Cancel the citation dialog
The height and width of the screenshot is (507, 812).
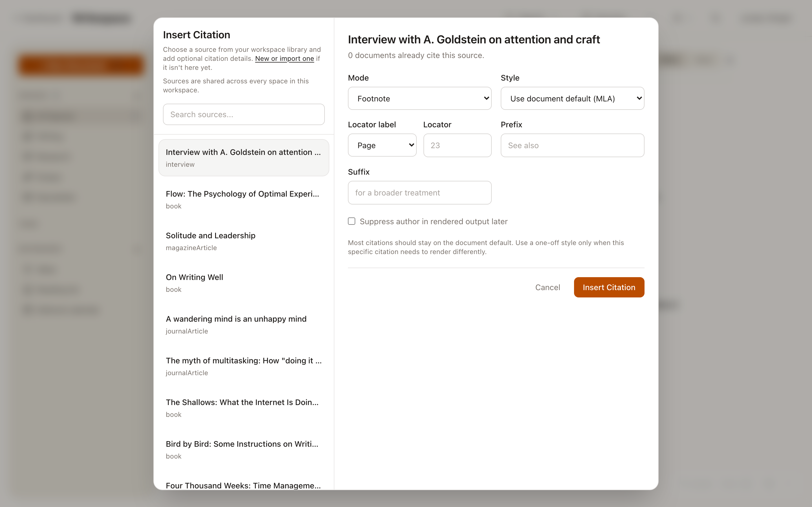pos(548,287)
